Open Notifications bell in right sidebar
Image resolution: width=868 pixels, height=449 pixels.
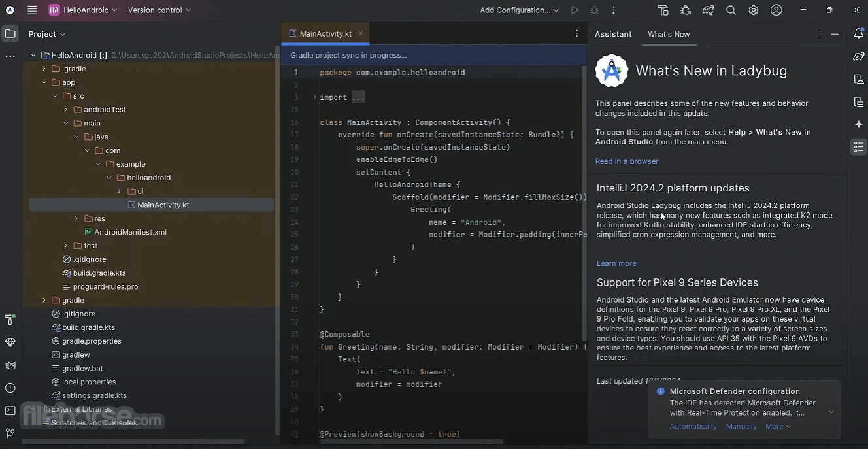(x=859, y=33)
